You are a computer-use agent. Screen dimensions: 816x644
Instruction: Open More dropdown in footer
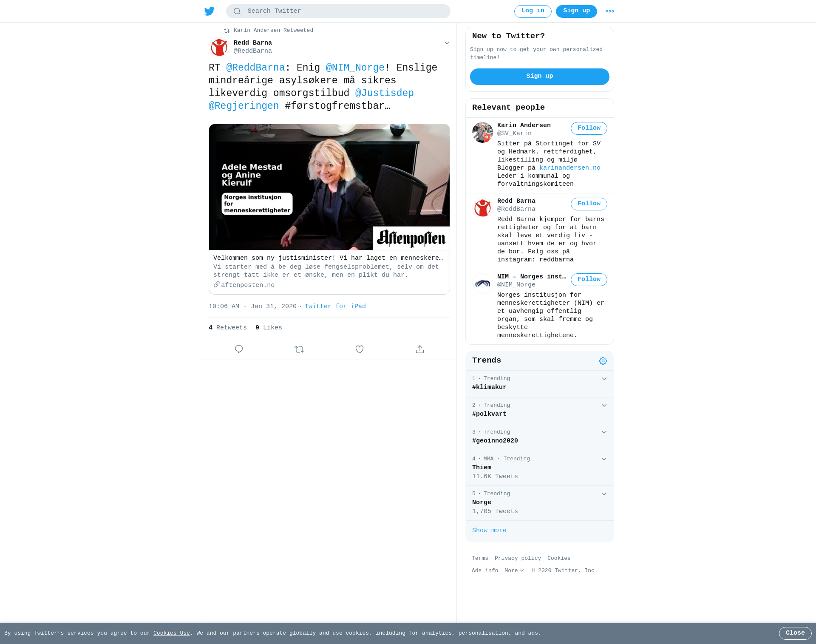(x=514, y=571)
